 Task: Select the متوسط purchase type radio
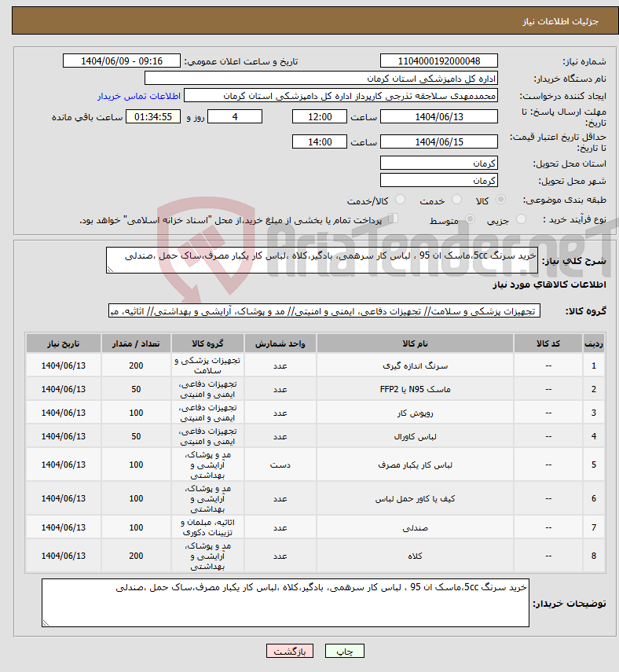click(x=470, y=219)
